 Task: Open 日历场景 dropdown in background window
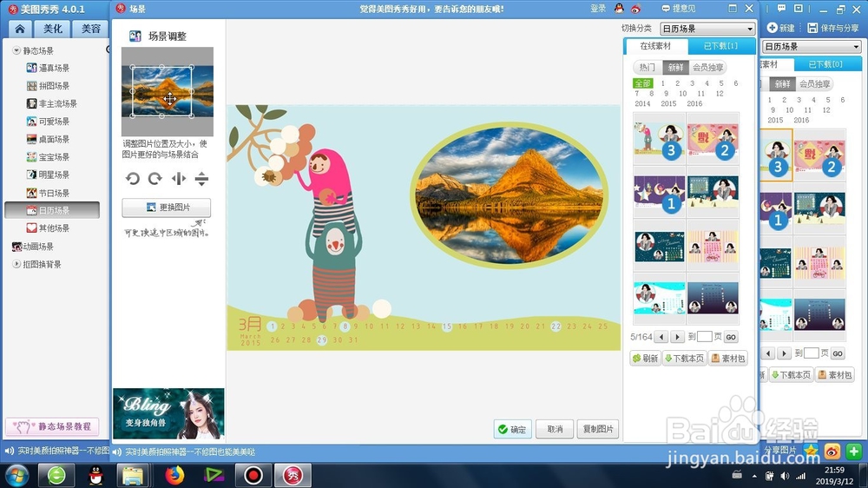point(812,47)
